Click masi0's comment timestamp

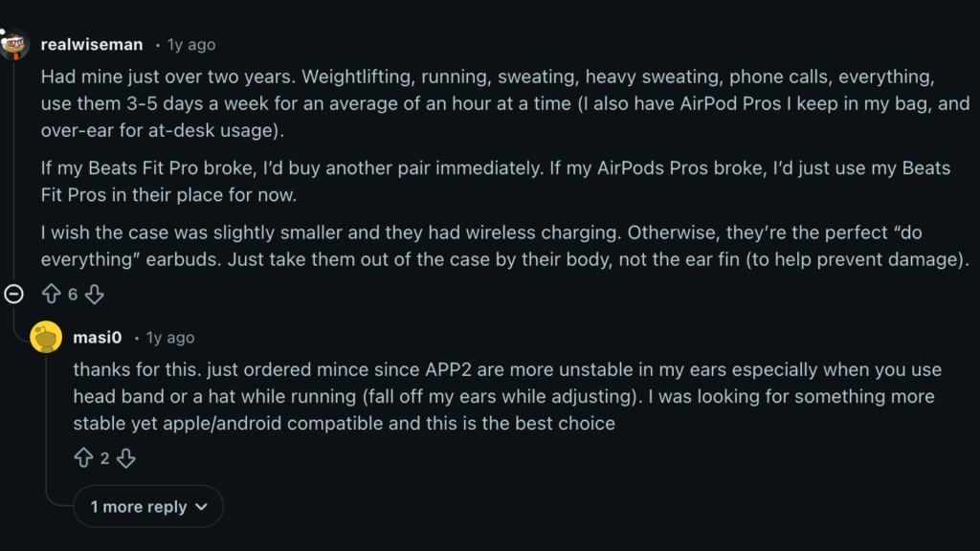click(x=168, y=337)
